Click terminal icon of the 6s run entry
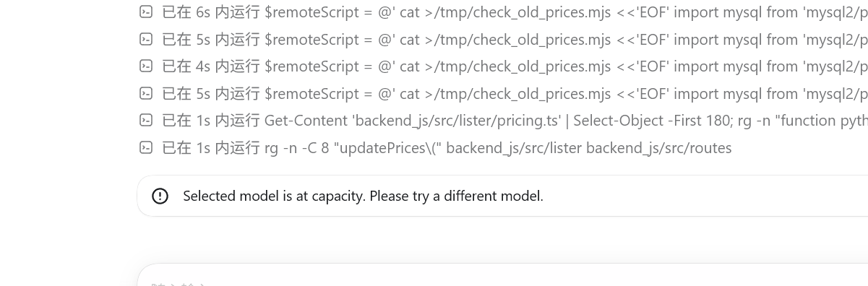Image resolution: width=868 pixels, height=286 pixels. pos(146,12)
